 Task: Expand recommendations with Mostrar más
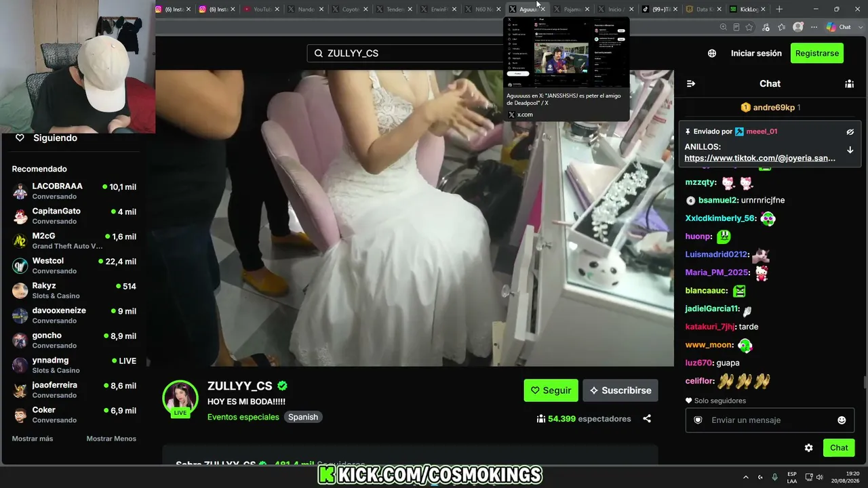pyautogui.click(x=32, y=439)
